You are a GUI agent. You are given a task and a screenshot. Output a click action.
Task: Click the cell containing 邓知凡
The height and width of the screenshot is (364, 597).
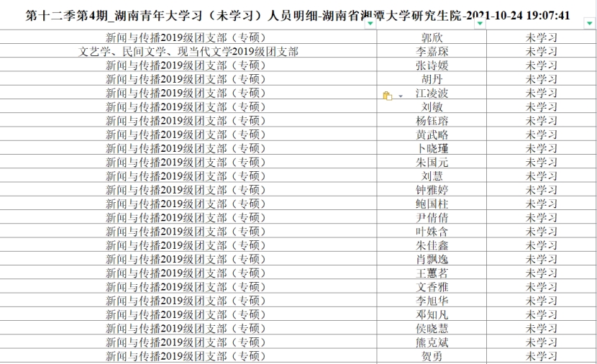coord(432,314)
